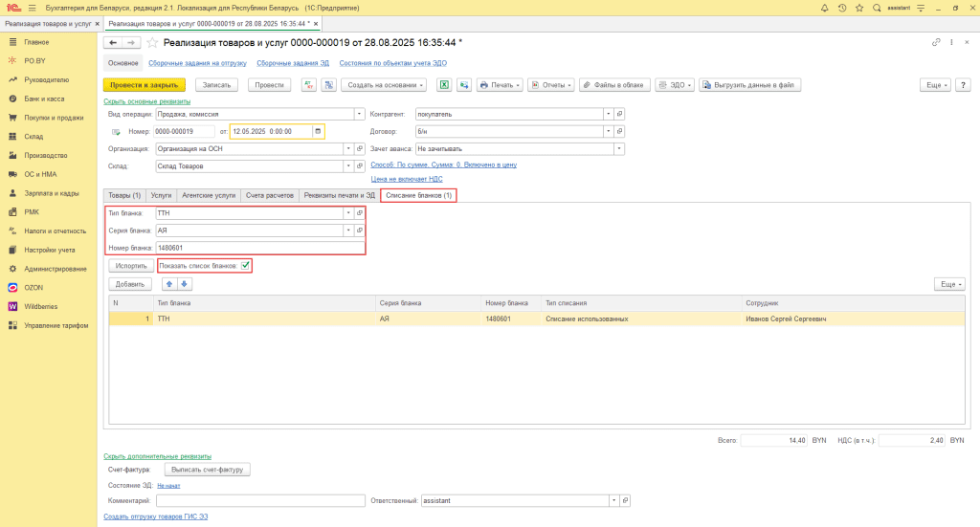The image size is (980, 527).
Task: Copy link to document icon
Action: coord(936,42)
